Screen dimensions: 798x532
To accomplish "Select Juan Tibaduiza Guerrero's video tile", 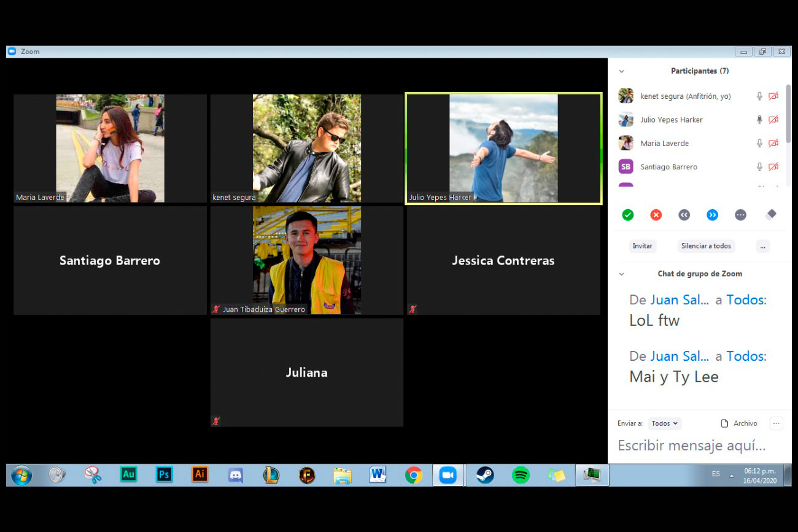I will pyautogui.click(x=306, y=260).
